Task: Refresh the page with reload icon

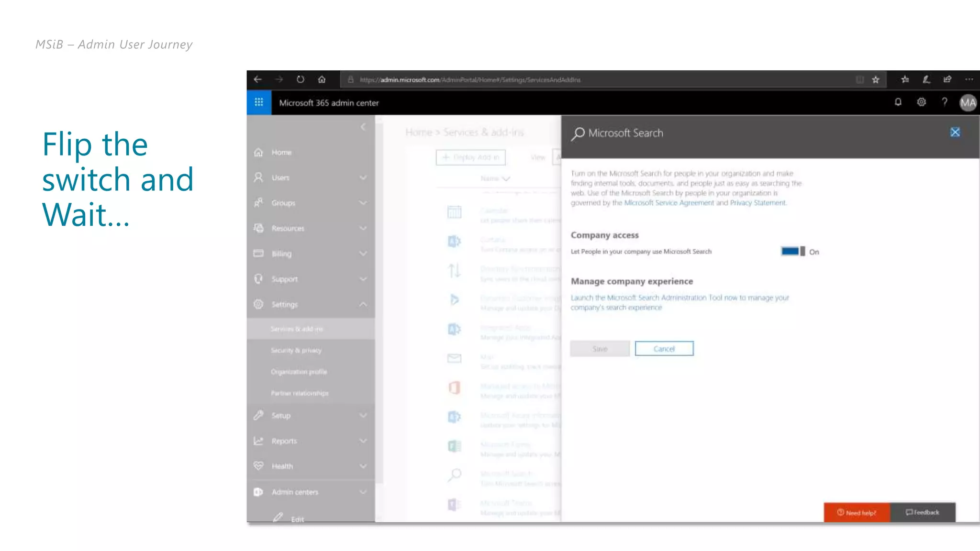Action: pyautogui.click(x=301, y=79)
